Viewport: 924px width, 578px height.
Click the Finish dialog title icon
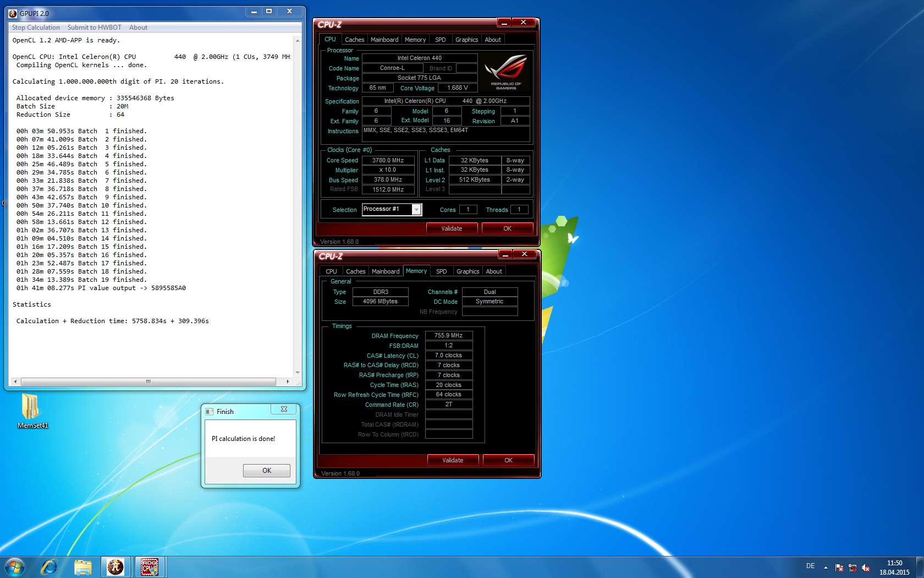(210, 411)
